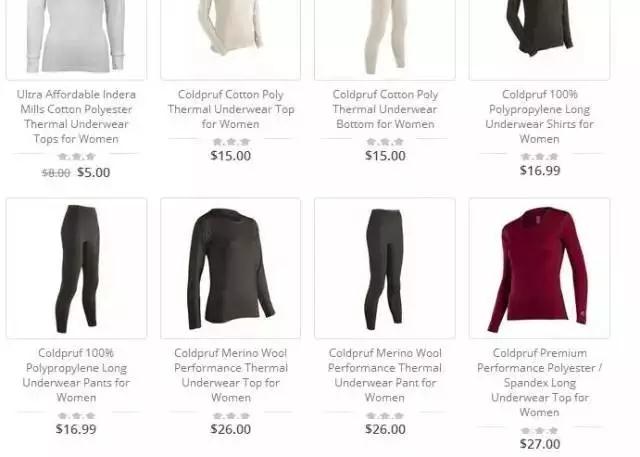
Task: Click star rating under Indera Mills tops
Action: click(x=76, y=157)
